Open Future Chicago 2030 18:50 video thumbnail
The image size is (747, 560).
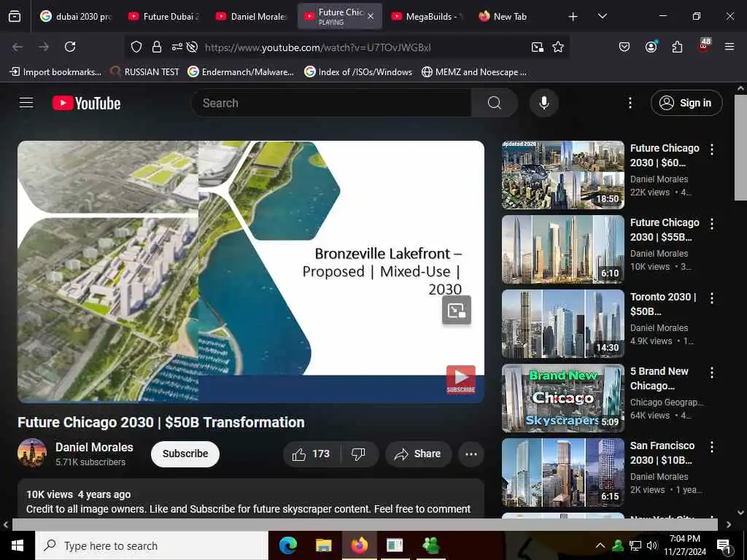click(x=562, y=175)
